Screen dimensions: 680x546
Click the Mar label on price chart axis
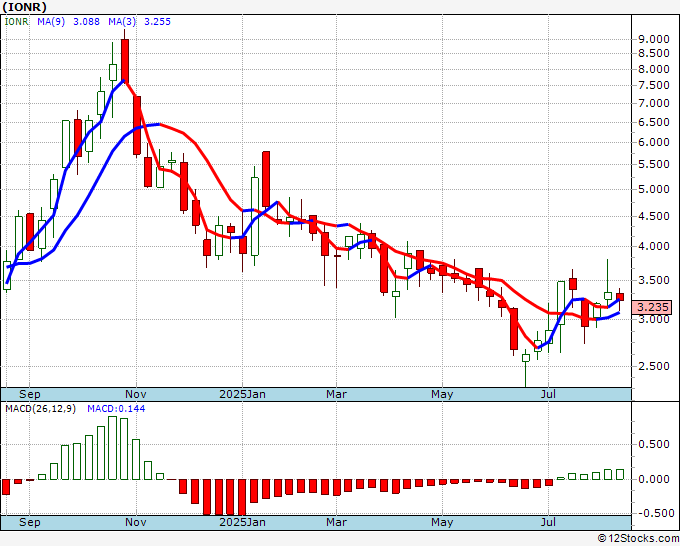click(337, 394)
